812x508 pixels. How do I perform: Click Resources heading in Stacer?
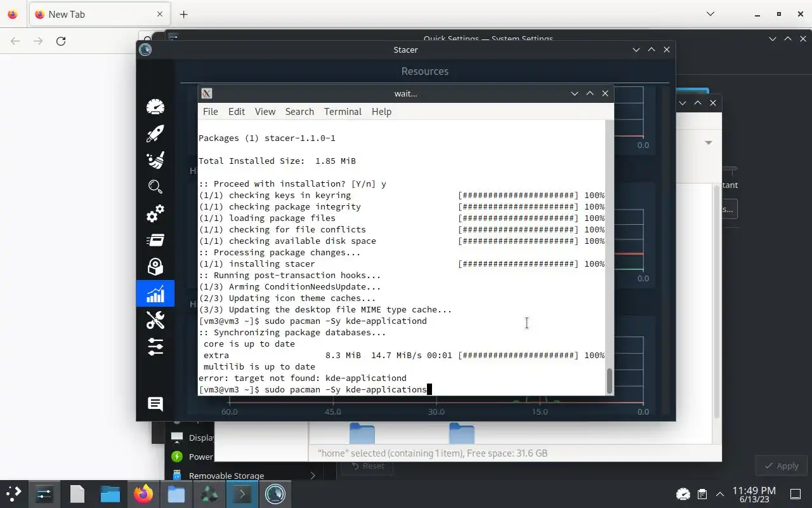(x=424, y=71)
